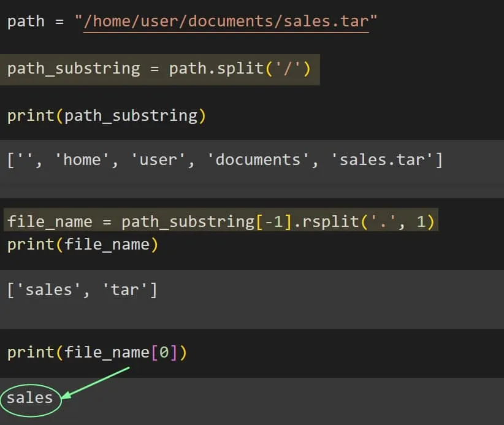Select 'documents' in the output list

[x=259, y=160]
